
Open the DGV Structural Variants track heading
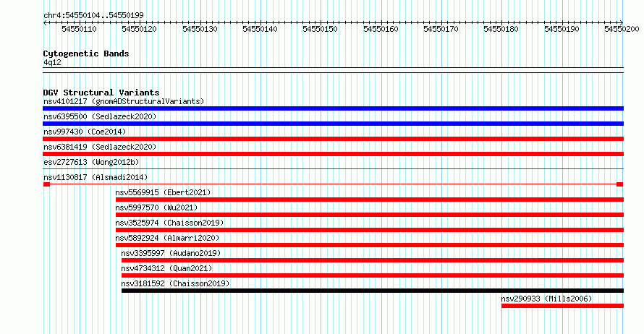point(101,93)
